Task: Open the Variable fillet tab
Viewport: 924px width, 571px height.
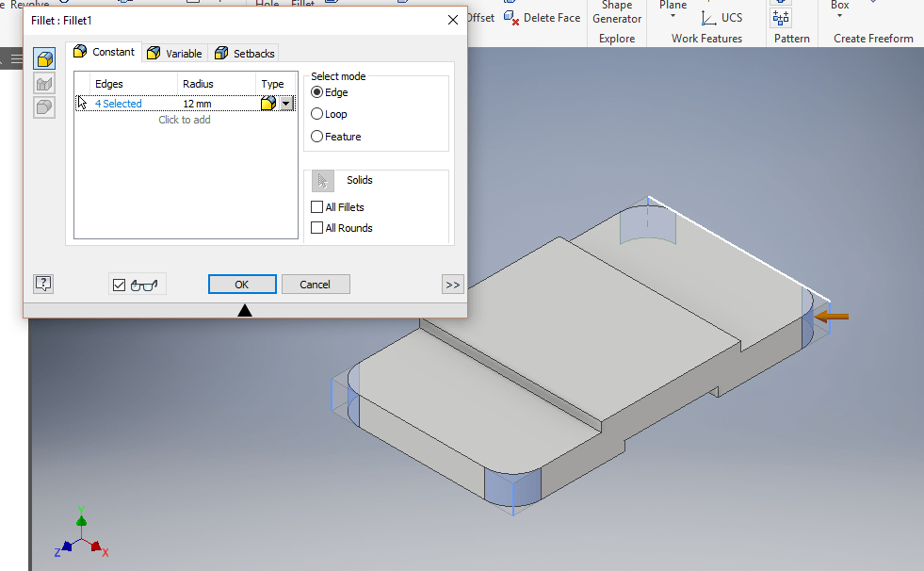Action: click(174, 53)
